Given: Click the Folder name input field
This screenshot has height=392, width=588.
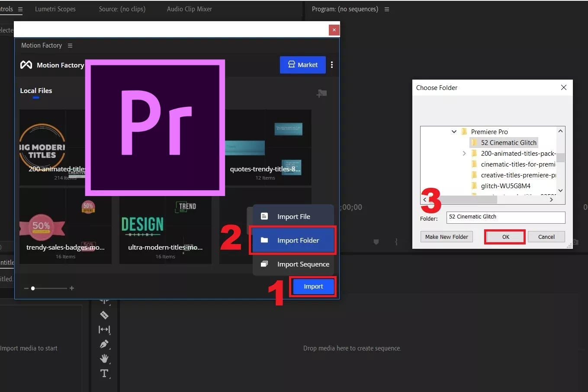Looking at the screenshot, I should point(506,217).
